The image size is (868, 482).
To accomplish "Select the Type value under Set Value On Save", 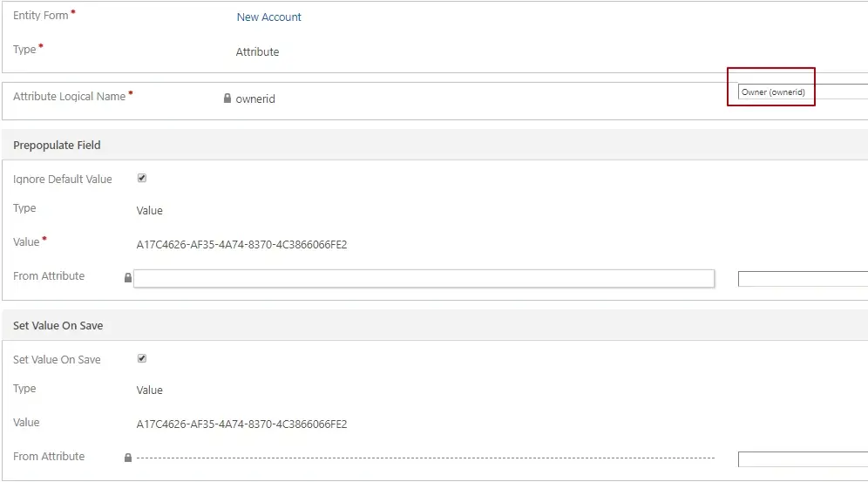I will click(x=149, y=390).
